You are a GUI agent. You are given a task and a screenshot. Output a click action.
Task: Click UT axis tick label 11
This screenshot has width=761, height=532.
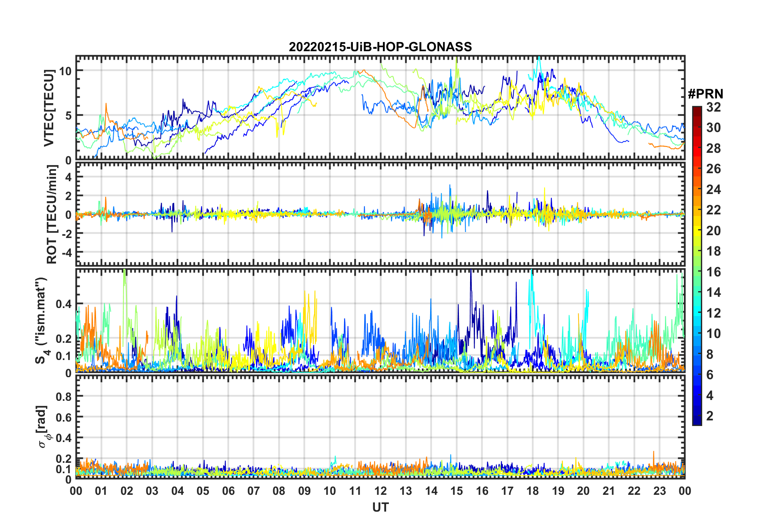point(355,491)
